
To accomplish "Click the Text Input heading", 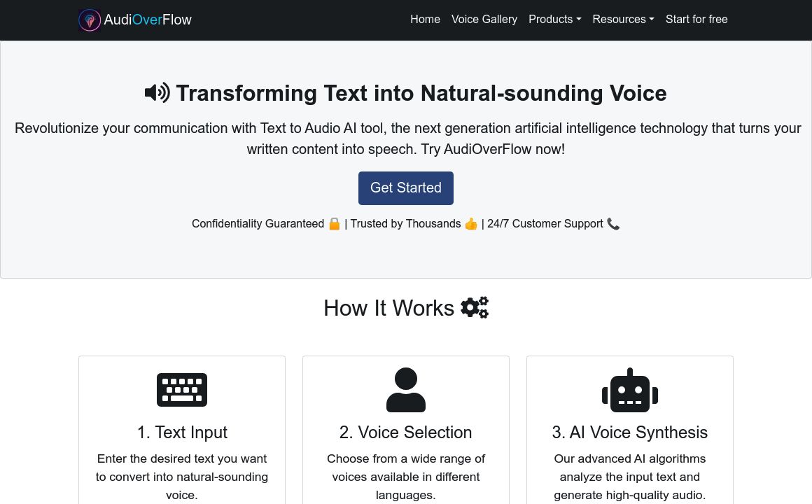I will click(x=182, y=433).
